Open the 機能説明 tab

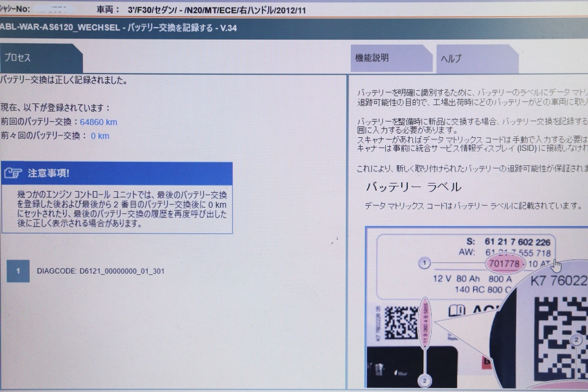click(391, 58)
